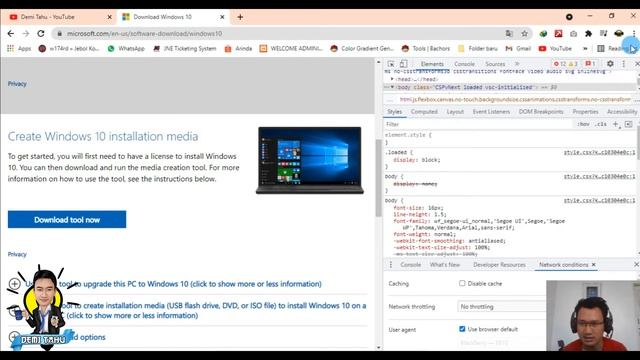640x360 pixels.
Task: Open the YouTube bookmark
Action: click(555, 48)
